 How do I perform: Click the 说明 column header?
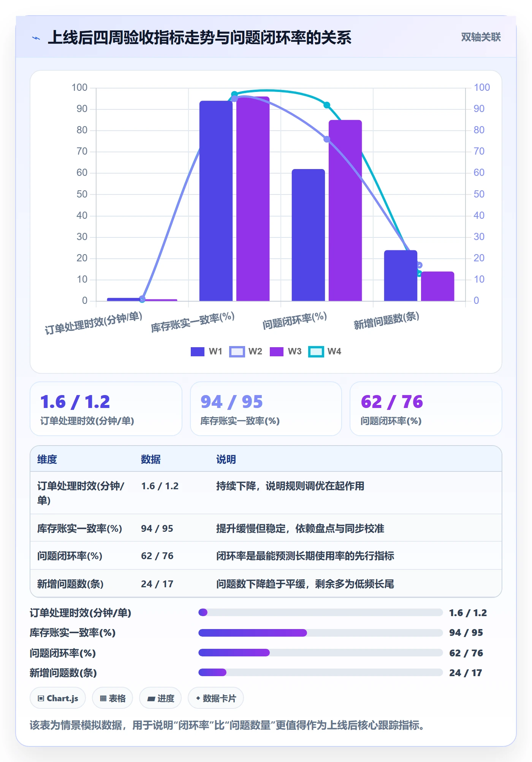[x=226, y=459]
